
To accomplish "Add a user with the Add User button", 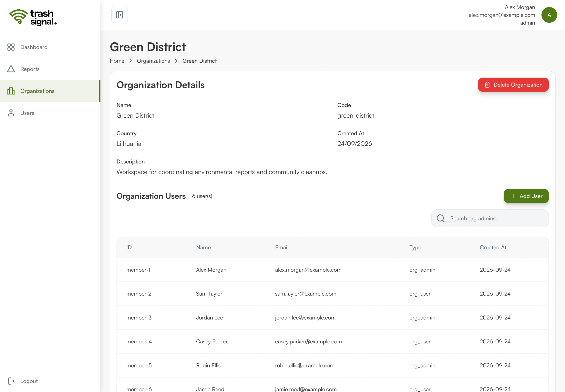I will (x=526, y=196).
